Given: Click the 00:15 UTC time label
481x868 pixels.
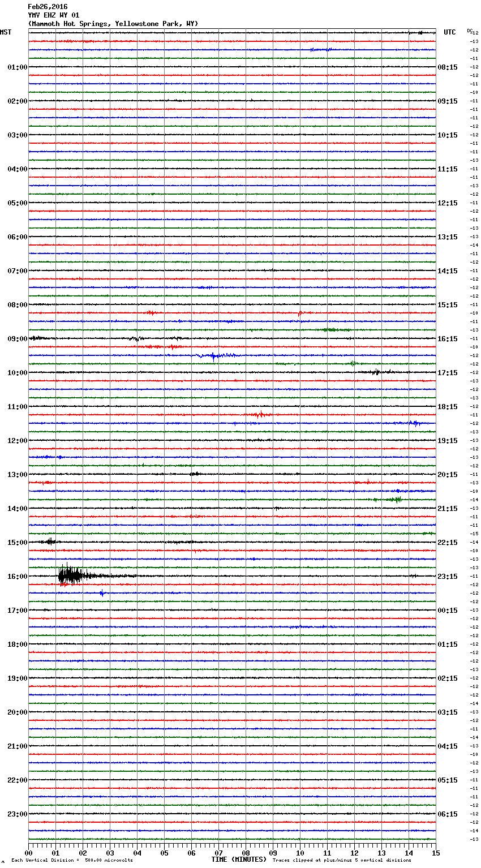Looking at the screenshot, I should pyautogui.click(x=448, y=611).
